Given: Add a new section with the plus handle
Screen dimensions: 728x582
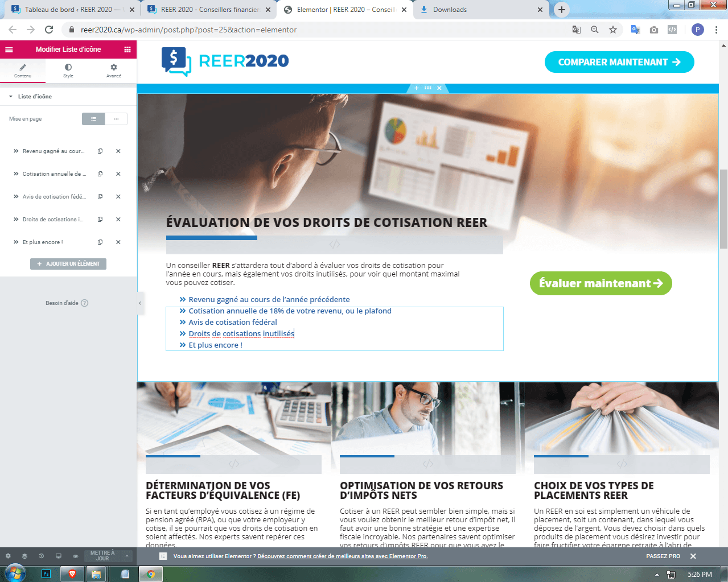Looking at the screenshot, I should coord(416,88).
